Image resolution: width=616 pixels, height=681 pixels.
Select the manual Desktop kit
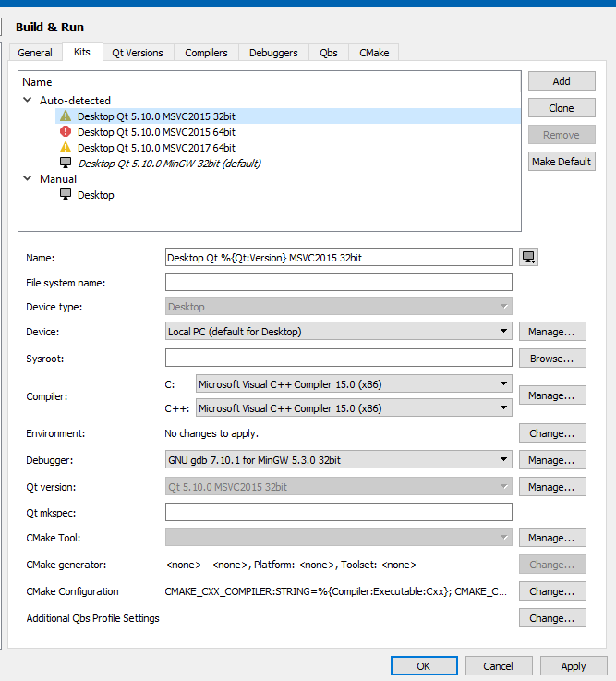[x=288, y=195]
